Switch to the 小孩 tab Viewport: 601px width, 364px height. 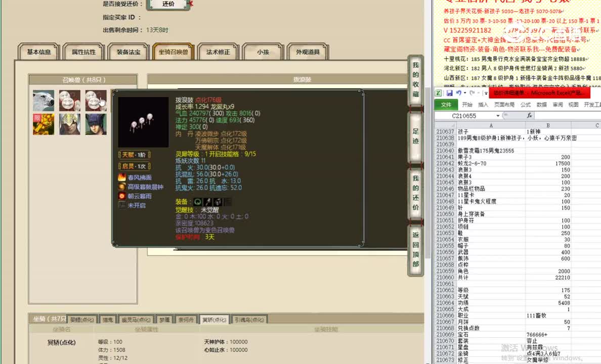pos(263,52)
